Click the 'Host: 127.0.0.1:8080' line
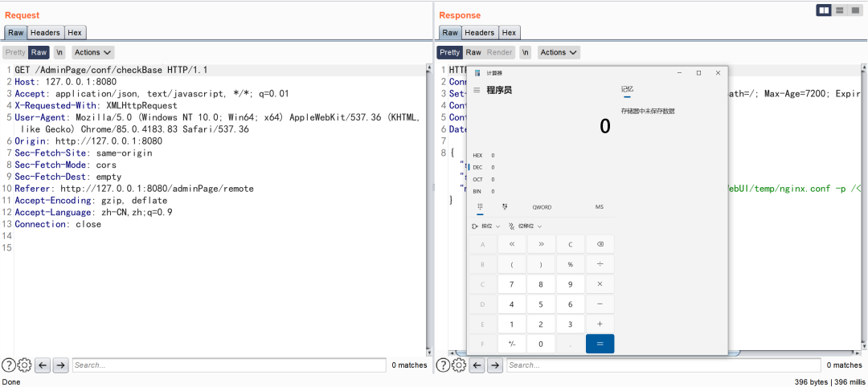The width and height of the screenshot is (868, 387). tap(66, 82)
